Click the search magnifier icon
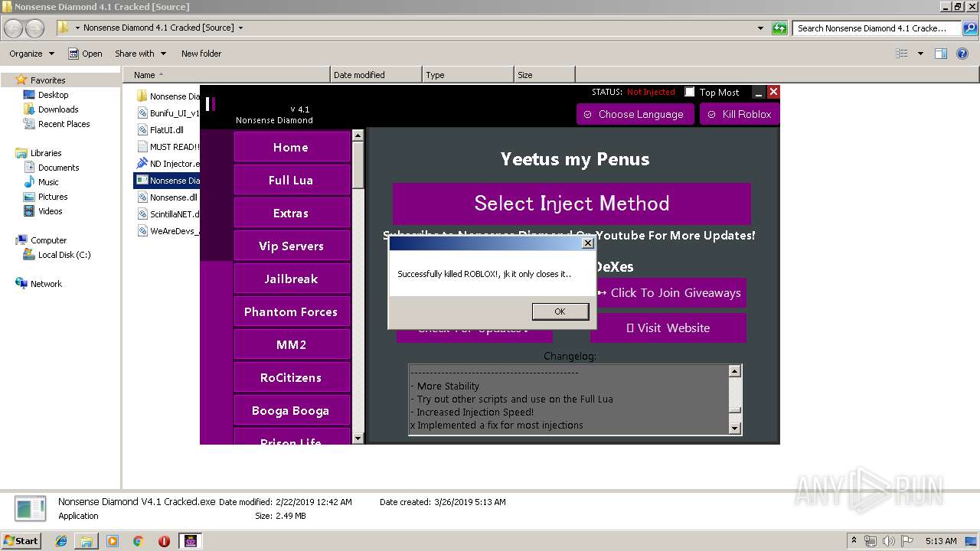 (969, 28)
